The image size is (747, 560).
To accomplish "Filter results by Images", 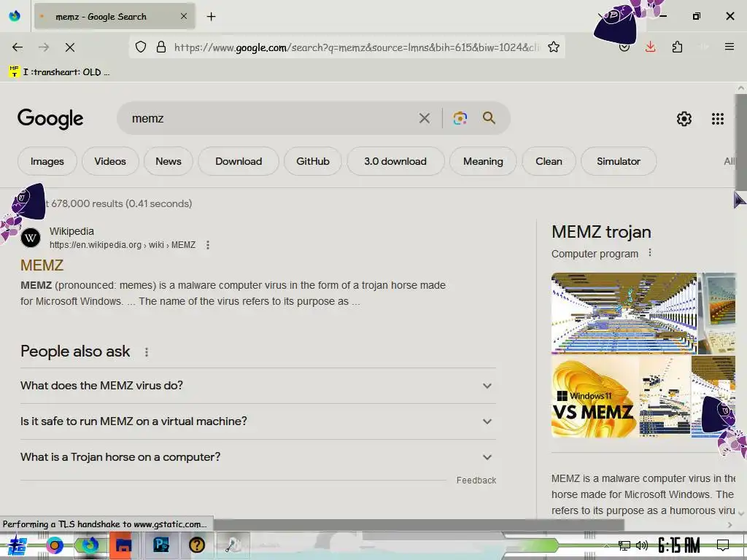I will coord(47,161).
